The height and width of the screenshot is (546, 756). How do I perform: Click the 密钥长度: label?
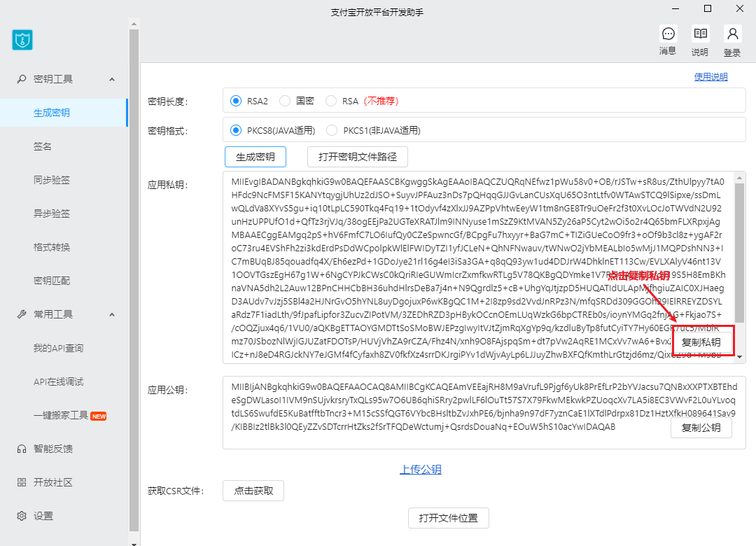(x=168, y=101)
